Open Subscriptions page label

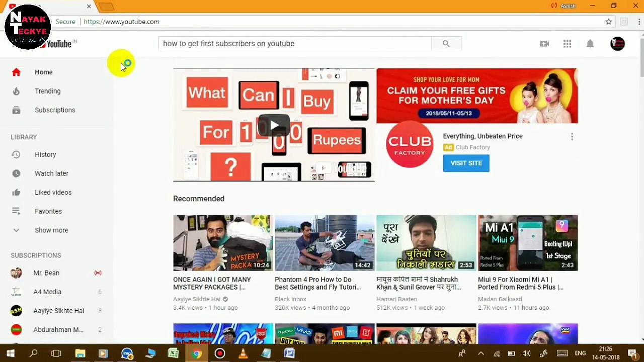click(55, 110)
